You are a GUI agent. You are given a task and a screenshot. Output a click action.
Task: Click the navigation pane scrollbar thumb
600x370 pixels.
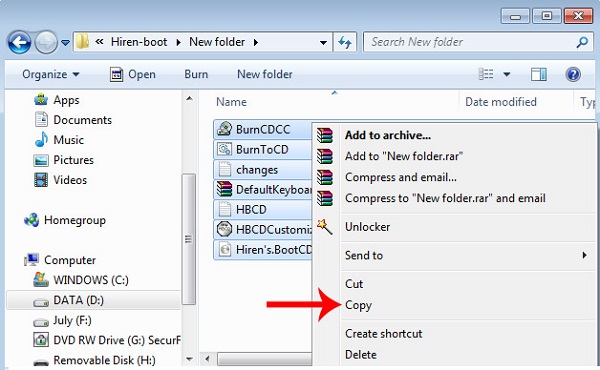pos(189,239)
